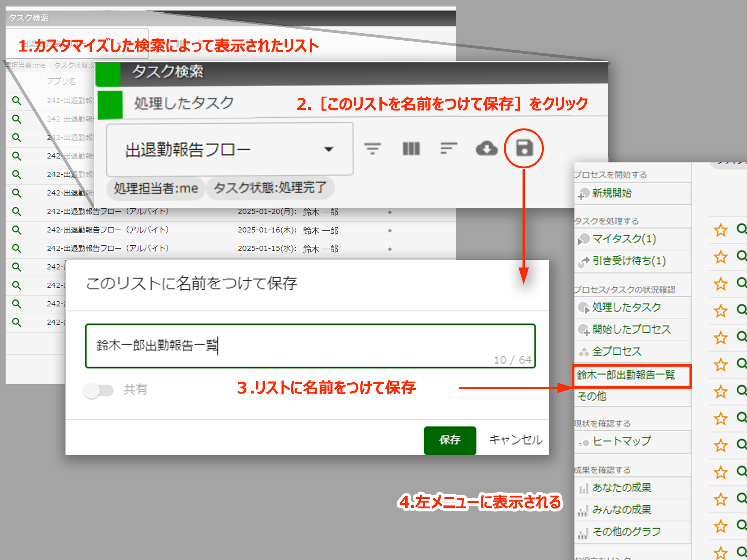Open the 出退勤報告フロー app dropdown
747x560 pixels.
pyautogui.click(x=329, y=149)
